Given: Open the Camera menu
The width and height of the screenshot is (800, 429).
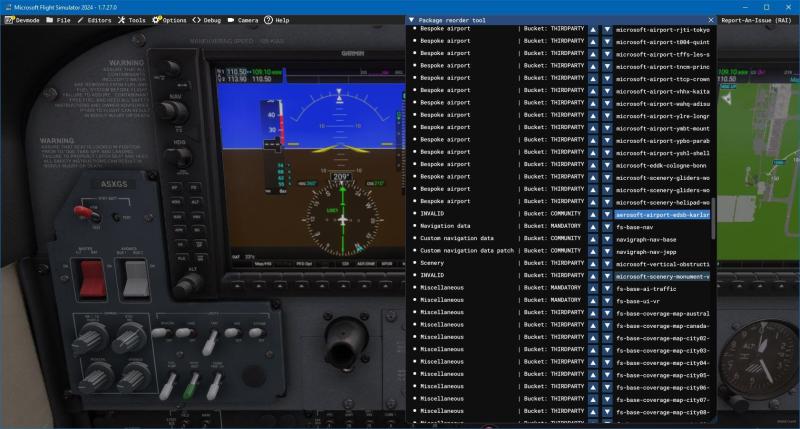Looking at the screenshot, I should click(x=243, y=20).
